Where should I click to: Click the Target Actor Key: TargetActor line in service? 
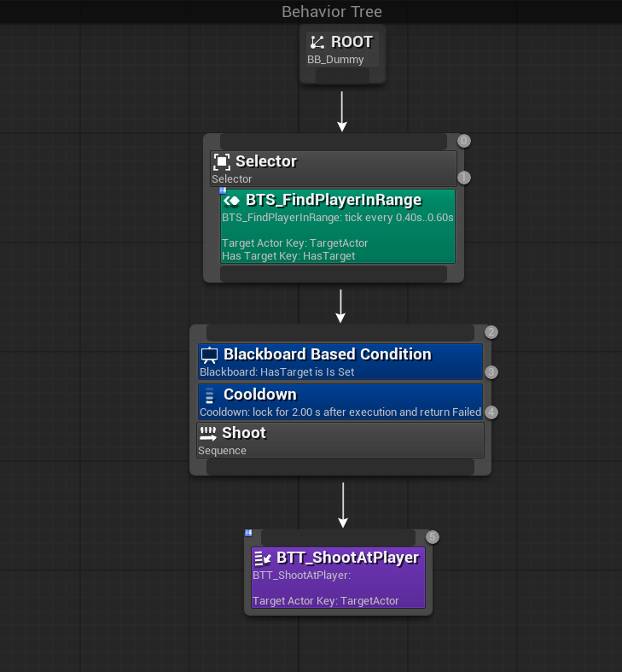(x=294, y=243)
